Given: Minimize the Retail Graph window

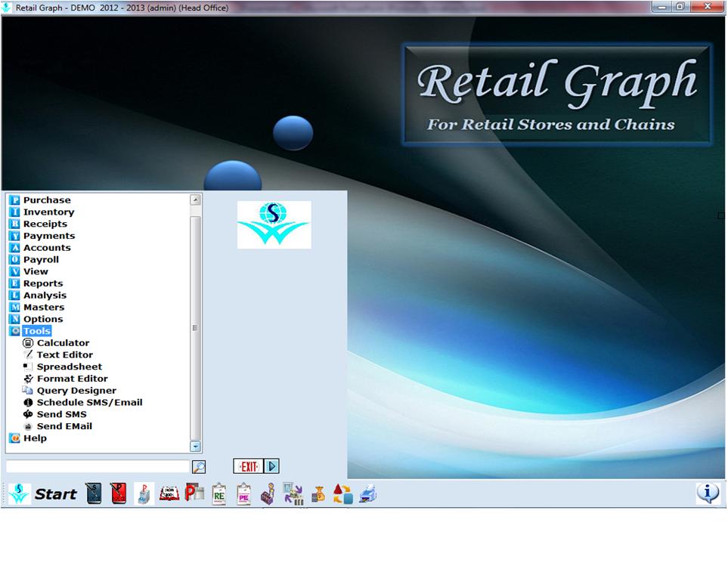Looking at the screenshot, I should [x=661, y=7].
